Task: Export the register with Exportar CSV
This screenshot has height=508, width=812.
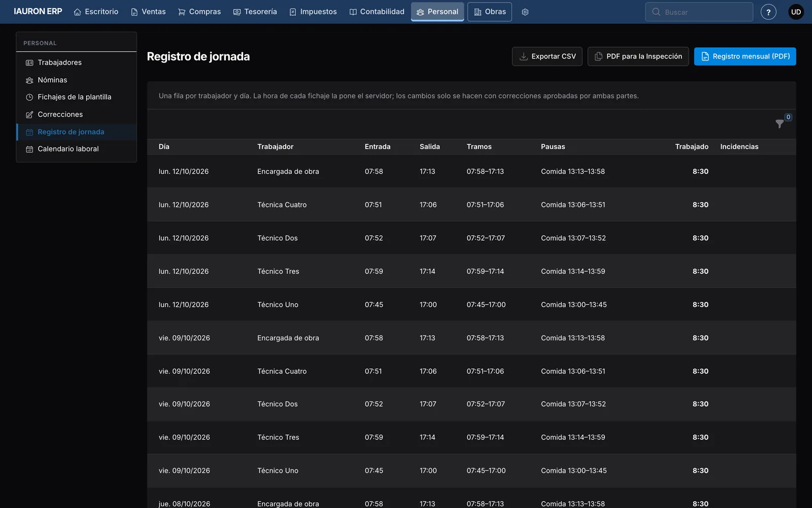Action: pos(547,56)
